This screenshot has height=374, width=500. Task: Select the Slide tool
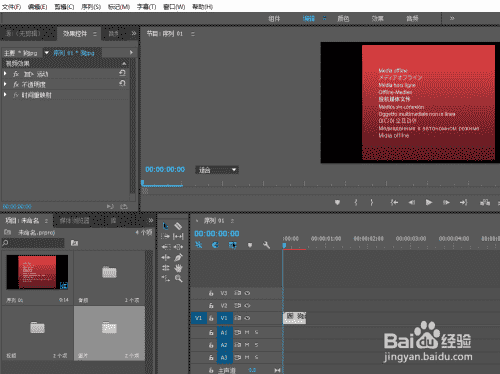pos(178,247)
